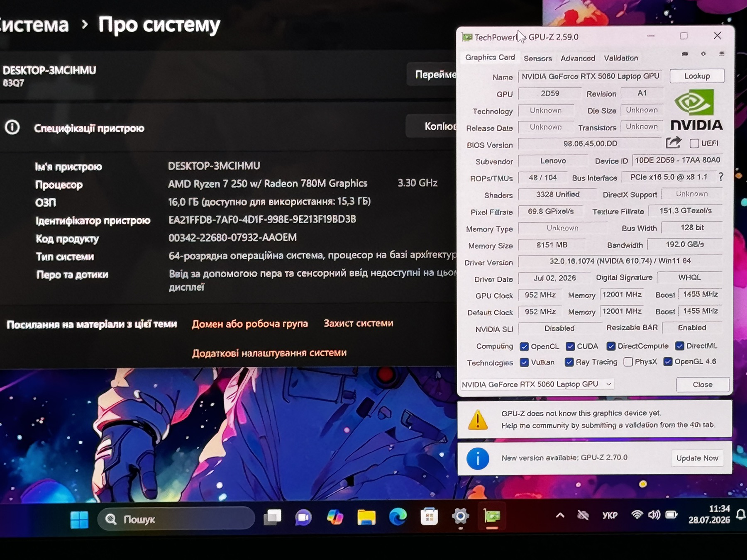Screen dimensions: 747x560
Task: Minimize the GPU-Z window
Action: click(x=651, y=36)
